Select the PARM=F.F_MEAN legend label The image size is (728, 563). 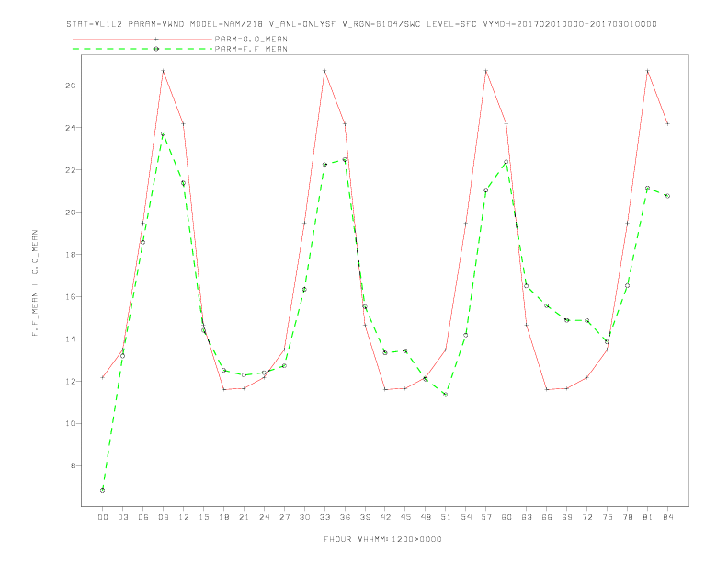pos(251,49)
